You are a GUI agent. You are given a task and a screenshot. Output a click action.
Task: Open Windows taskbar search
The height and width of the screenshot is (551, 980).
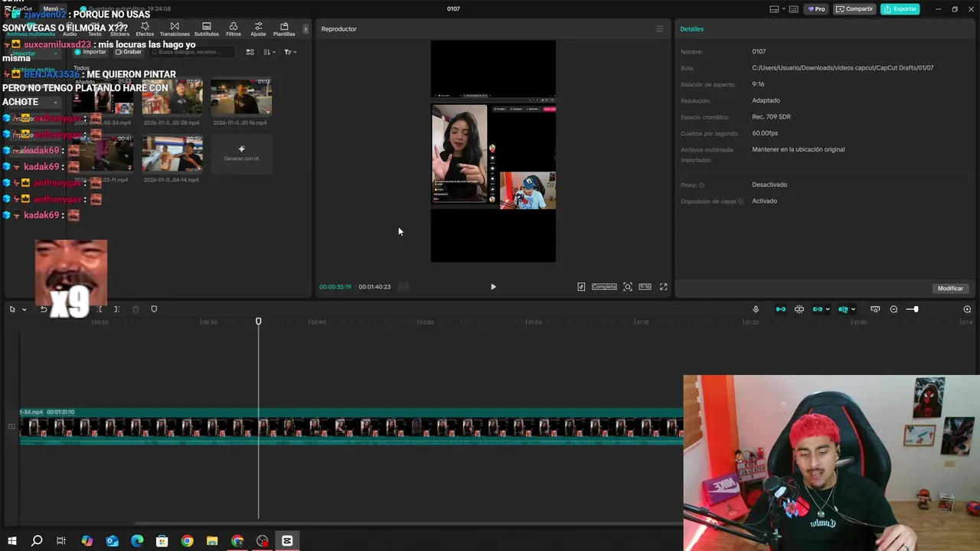point(37,541)
